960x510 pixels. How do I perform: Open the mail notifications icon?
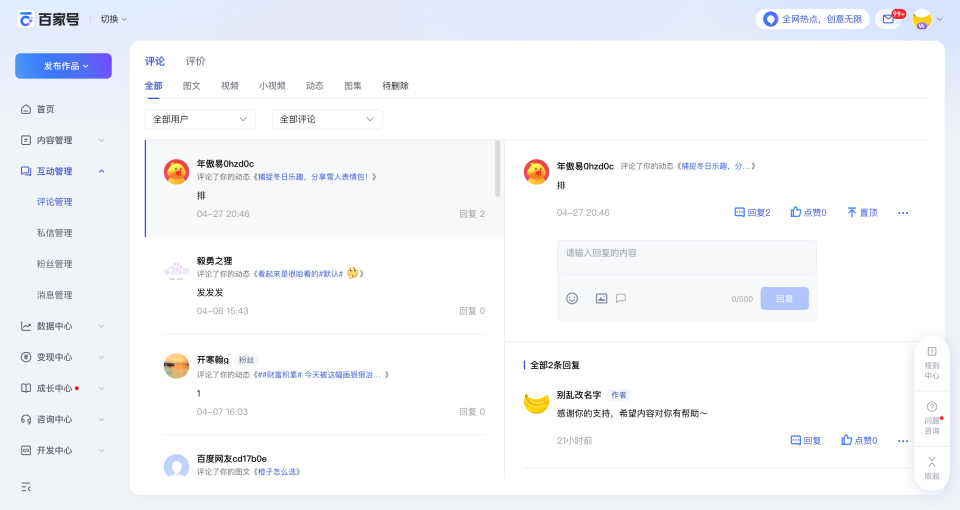(888, 20)
